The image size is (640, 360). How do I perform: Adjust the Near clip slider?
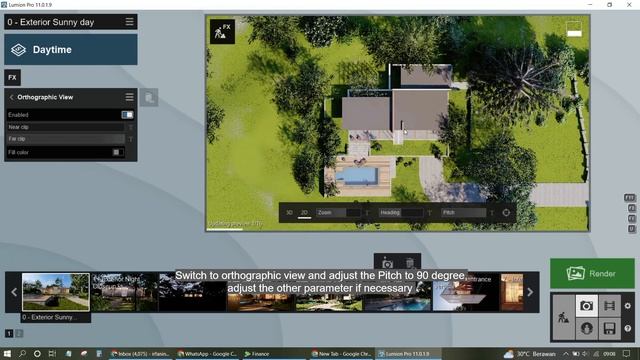click(x=65, y=127)
